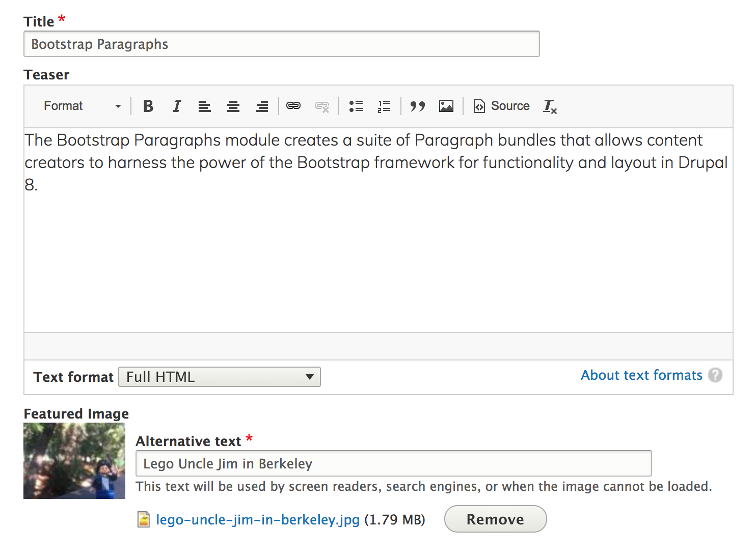Open the Text format Full HTML select
This screenshot has width=756, height=555.
(x=220, y=377)
